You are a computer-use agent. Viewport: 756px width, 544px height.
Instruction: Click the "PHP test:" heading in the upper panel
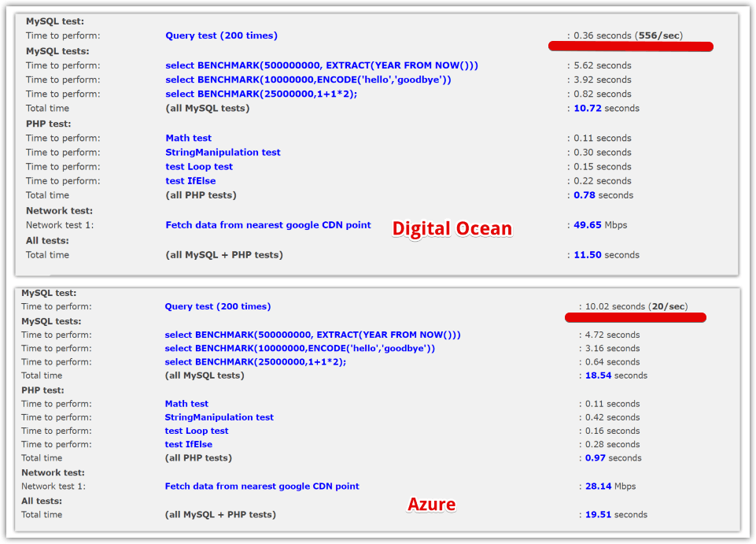coord(48,124)
